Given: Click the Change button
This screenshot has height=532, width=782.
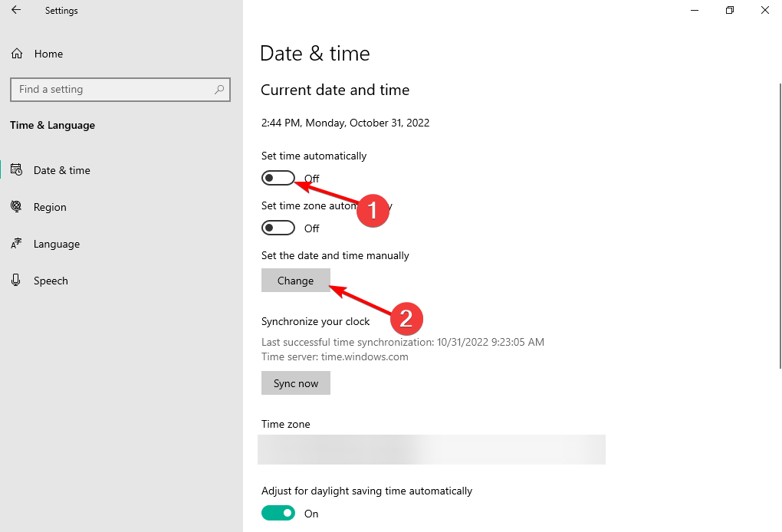Looking at the screenshot, I should (x=295, y=281).
